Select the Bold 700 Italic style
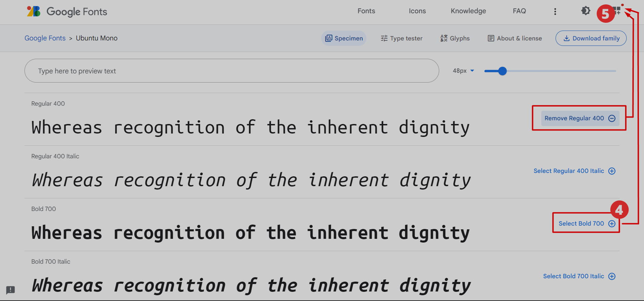 [x=579, y=276]
